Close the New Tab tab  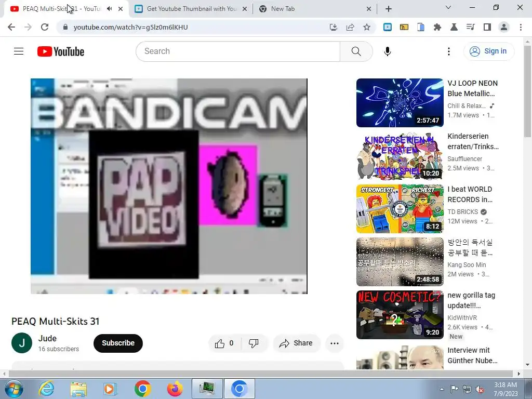[x=369, y=9]
